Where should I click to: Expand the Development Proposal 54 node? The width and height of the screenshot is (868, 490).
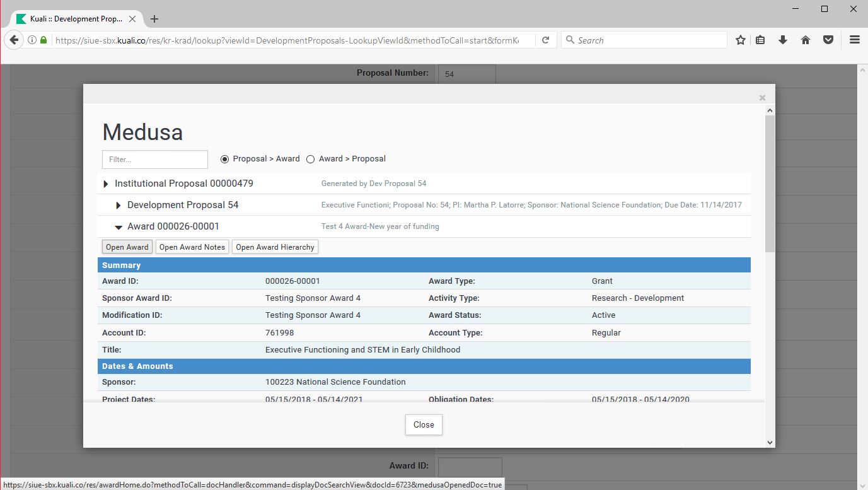click(119, 206)
